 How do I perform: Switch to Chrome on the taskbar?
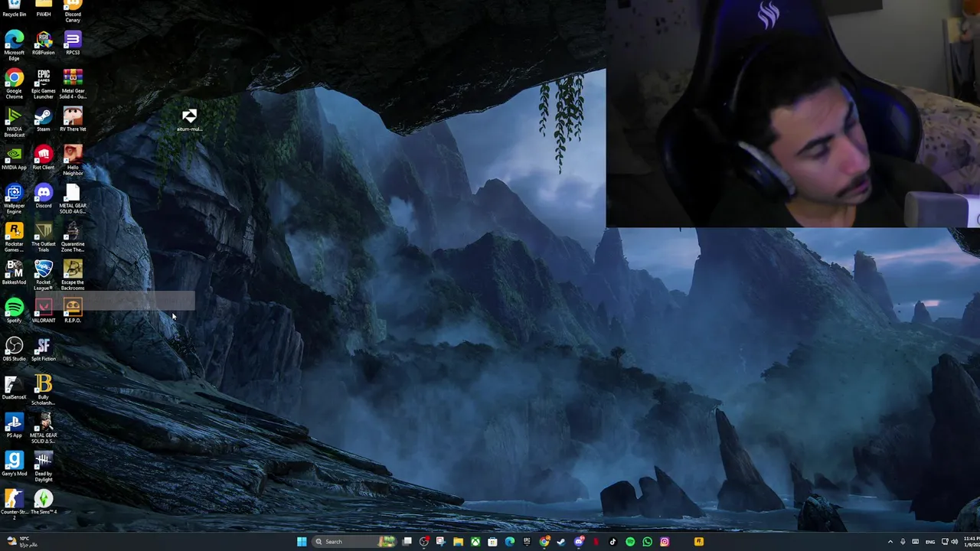(x=544, y=542)
